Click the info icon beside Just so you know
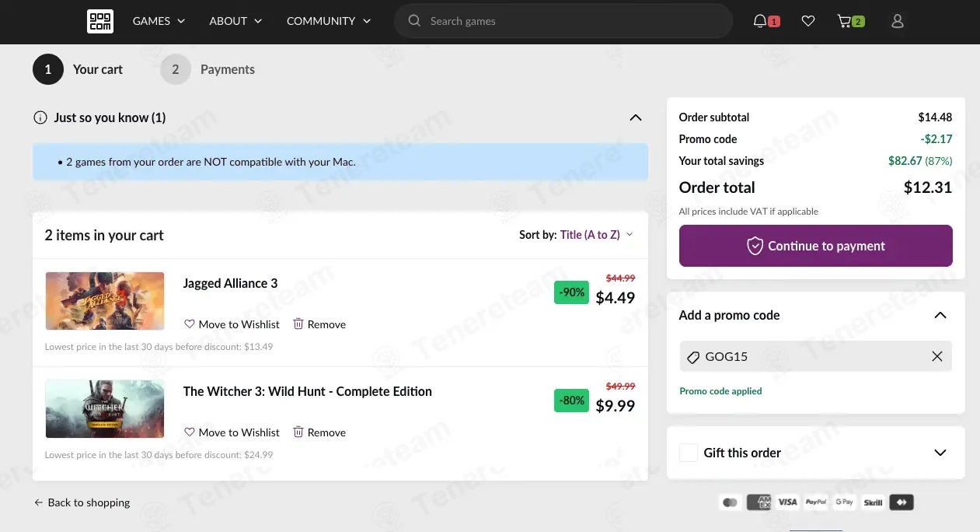The width and height of the screenshot is (980, 532). coord(40,117)
